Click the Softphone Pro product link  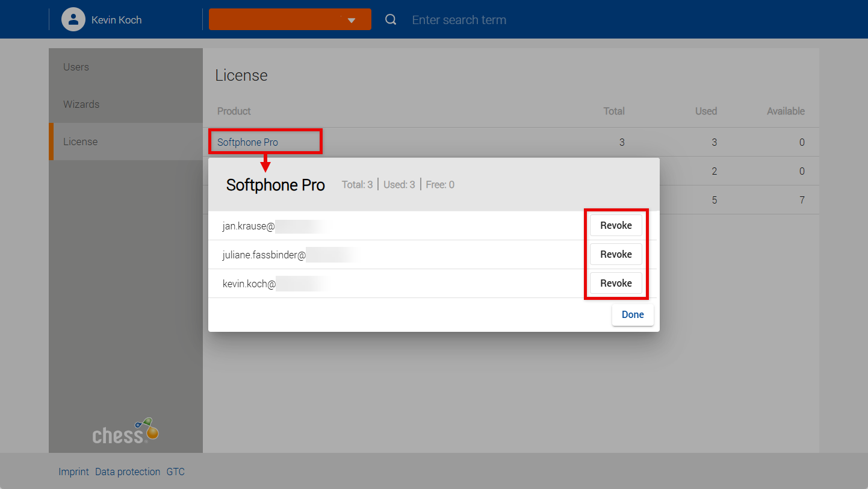pyautogui.click(x=247, y=142)
